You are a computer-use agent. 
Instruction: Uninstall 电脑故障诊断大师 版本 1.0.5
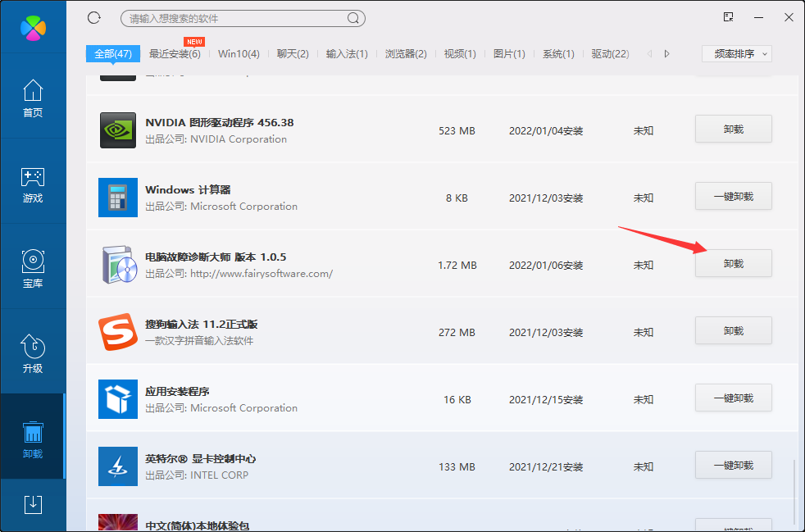(x=734, y=263)
